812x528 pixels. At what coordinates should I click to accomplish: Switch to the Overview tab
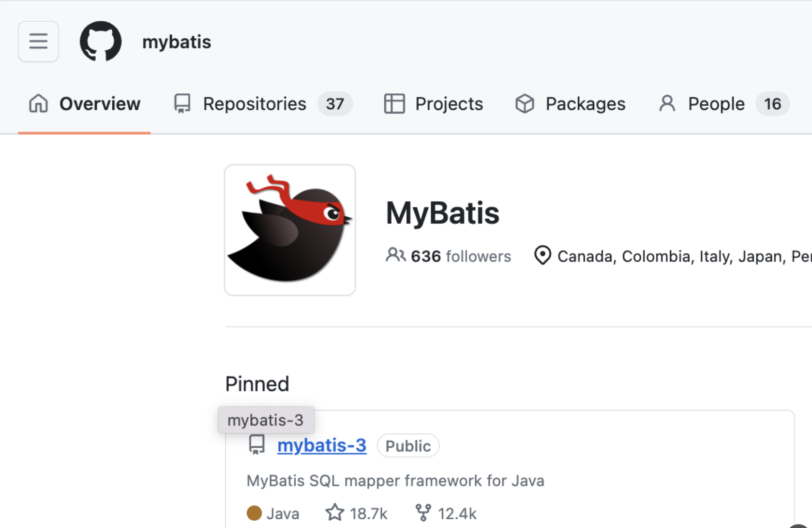click(84, 104)
